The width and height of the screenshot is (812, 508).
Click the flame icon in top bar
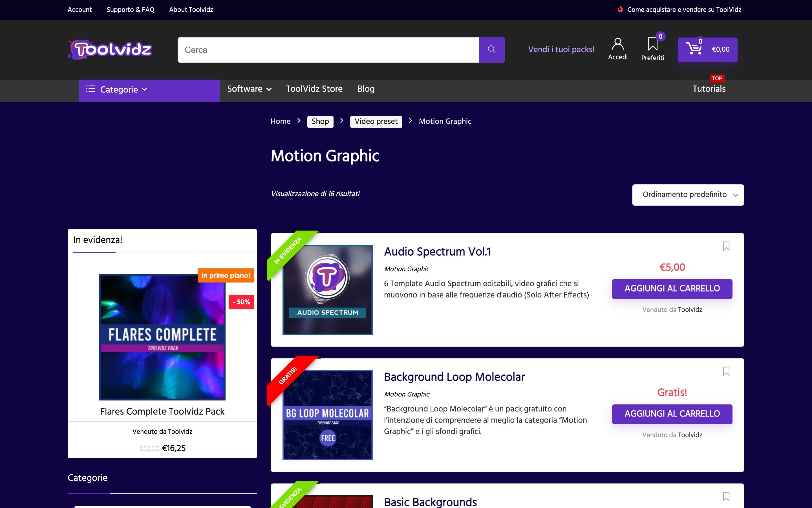620,9
